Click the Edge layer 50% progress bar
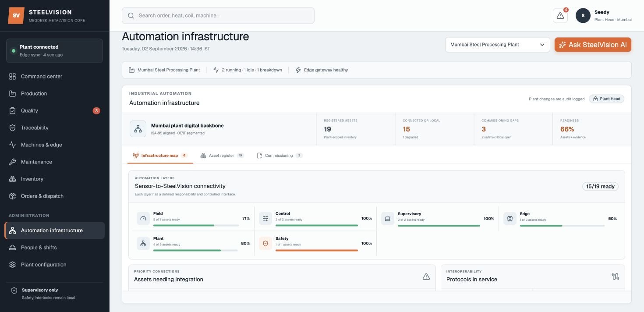Image resolution: width=644 pixels, height=312 pixels. tap(562, 225)
